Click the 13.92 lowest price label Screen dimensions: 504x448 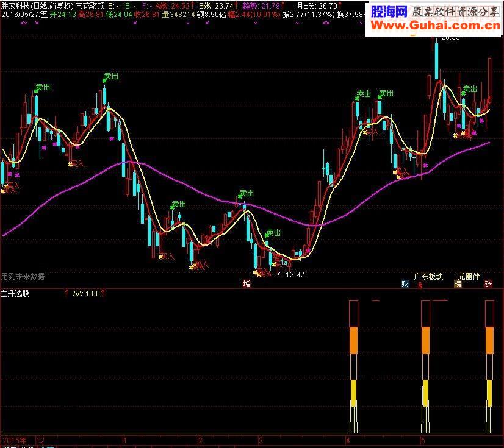tap(295, 274)
